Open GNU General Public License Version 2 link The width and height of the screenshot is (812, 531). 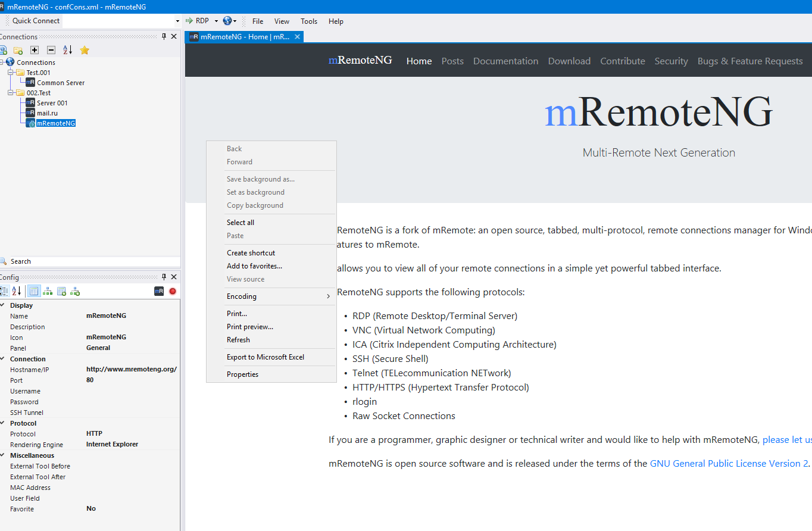(729, 463)
